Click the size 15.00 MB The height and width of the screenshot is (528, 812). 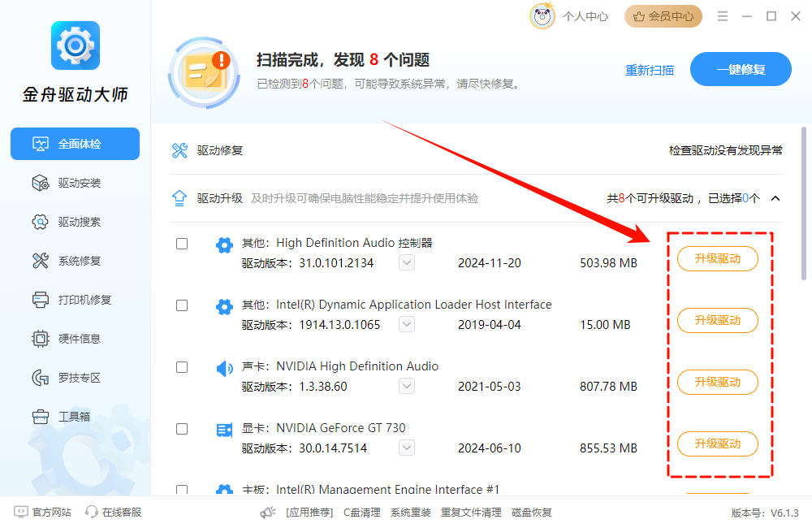point(605,325)
